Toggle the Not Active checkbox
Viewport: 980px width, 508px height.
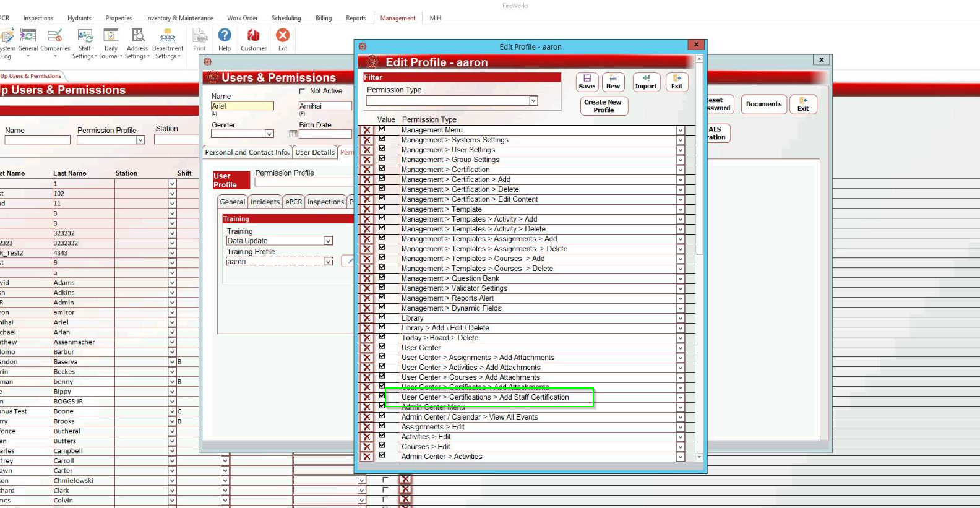(303, 91)
